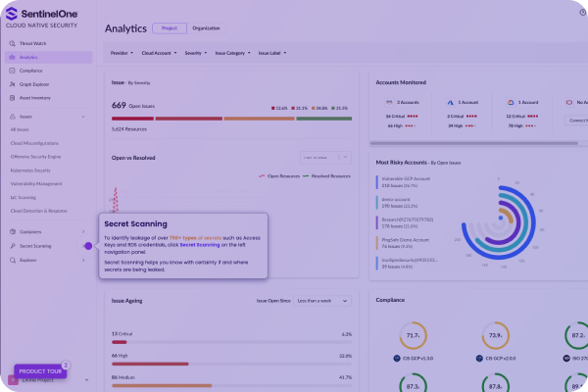
Task: Open the Vulnerability Management link
Action: pos(35,183)
